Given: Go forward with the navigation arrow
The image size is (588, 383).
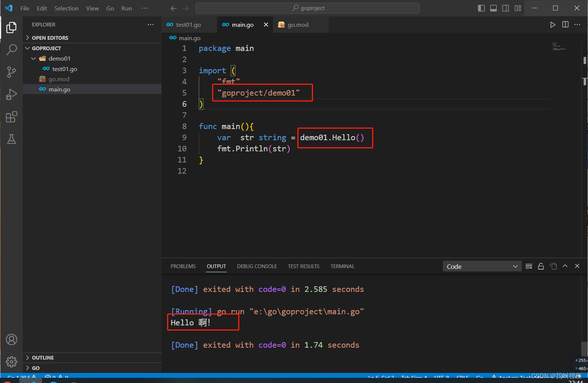Looking at the screenshot, I should tap(186, 8).
